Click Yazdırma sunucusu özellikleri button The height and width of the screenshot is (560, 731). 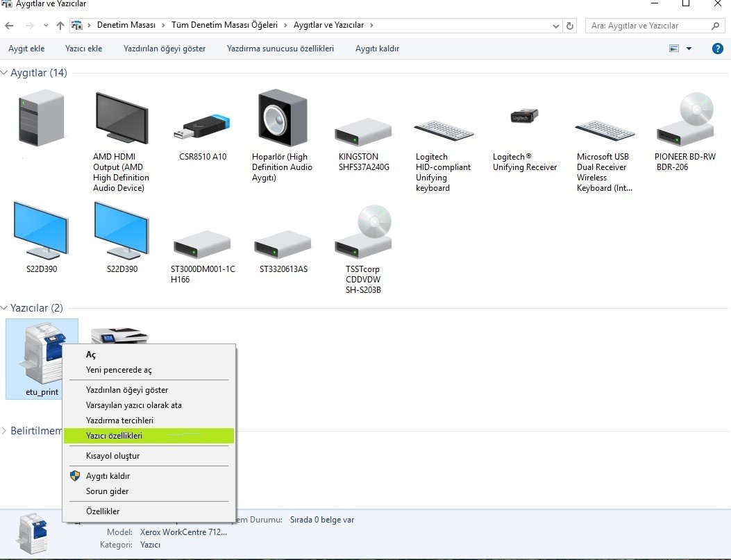point(280,49)
